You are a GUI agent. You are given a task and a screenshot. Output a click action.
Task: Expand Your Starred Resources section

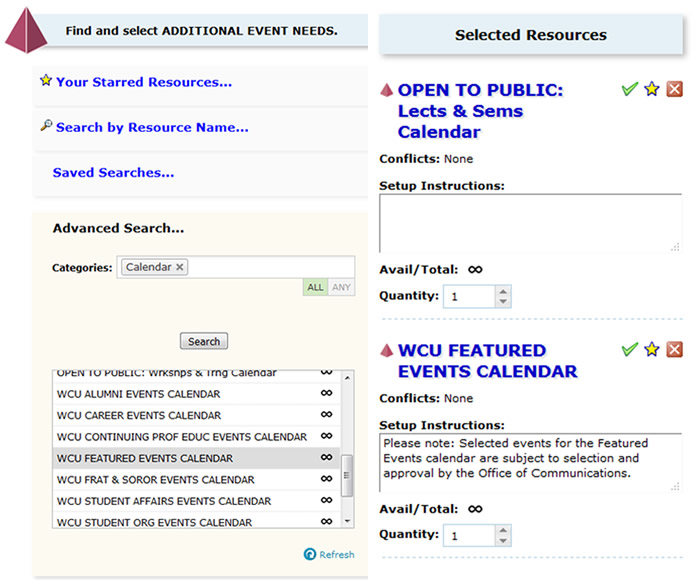[x=143, y=82]
